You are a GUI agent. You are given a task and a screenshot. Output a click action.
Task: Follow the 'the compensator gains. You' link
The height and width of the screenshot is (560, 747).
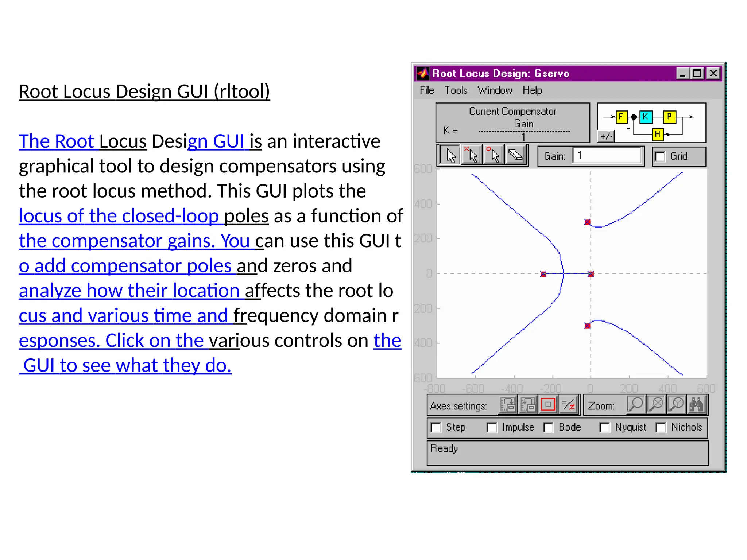(x=134, y=241)
